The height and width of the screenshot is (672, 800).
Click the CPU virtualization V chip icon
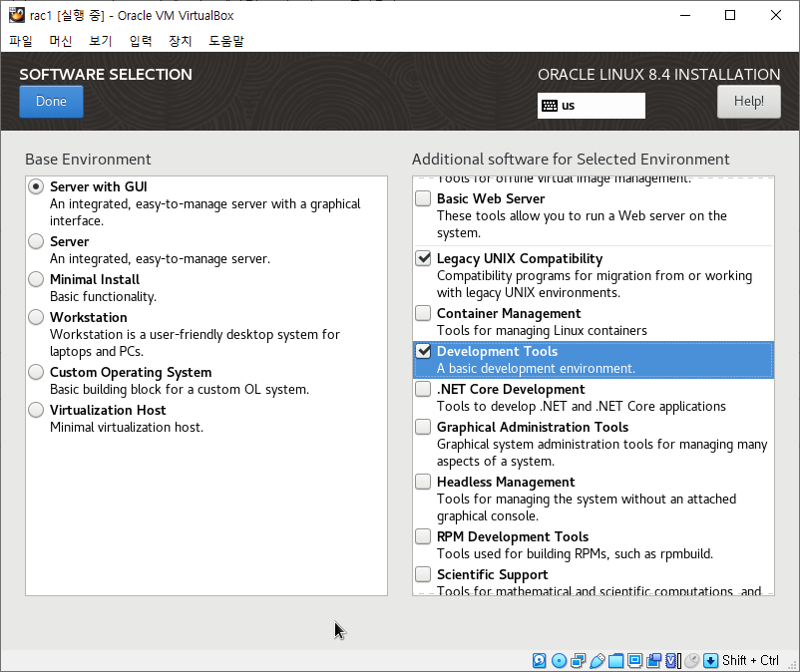673,661
